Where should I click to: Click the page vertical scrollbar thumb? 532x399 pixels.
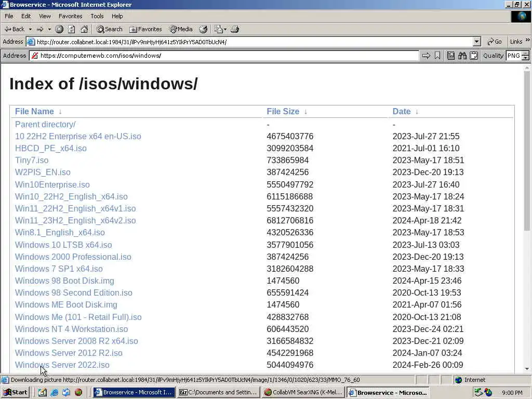(x=527, y=151)
